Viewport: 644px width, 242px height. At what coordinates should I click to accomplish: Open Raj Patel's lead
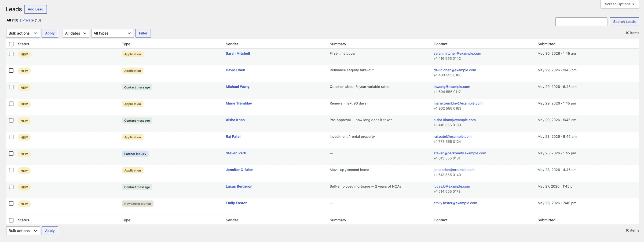(x=233, y=137)
